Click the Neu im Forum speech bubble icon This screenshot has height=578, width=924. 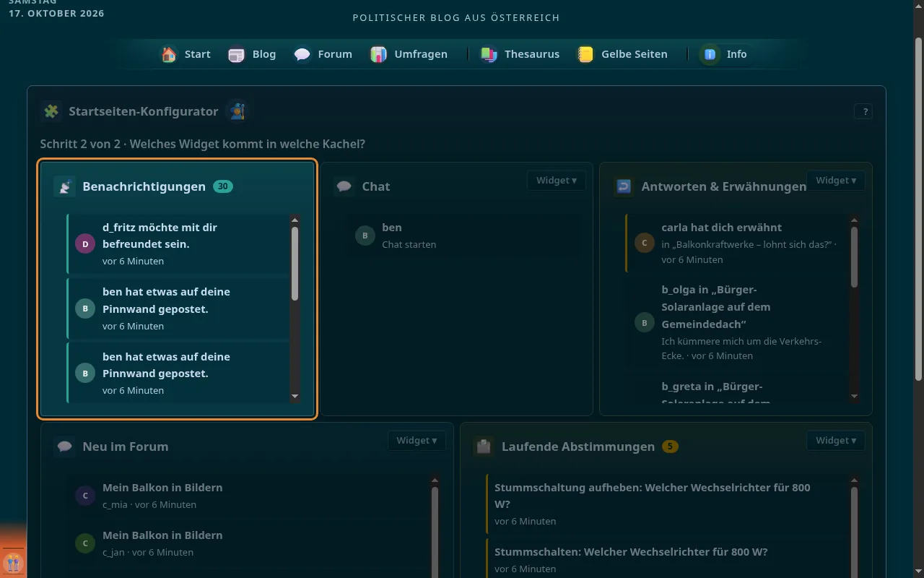[65, 447]
